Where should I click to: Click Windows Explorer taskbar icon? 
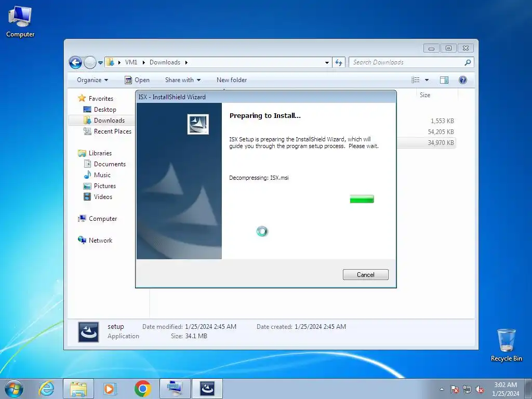(78, 389)
